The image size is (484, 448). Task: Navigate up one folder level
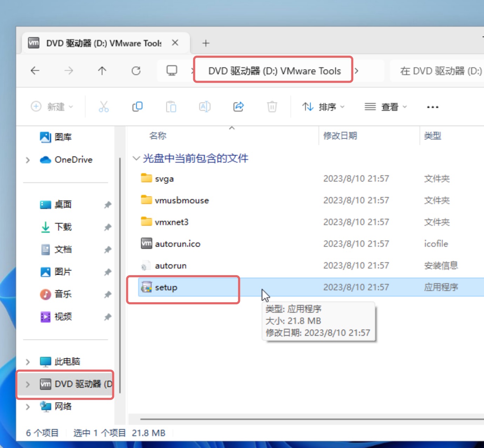point(102,71)
